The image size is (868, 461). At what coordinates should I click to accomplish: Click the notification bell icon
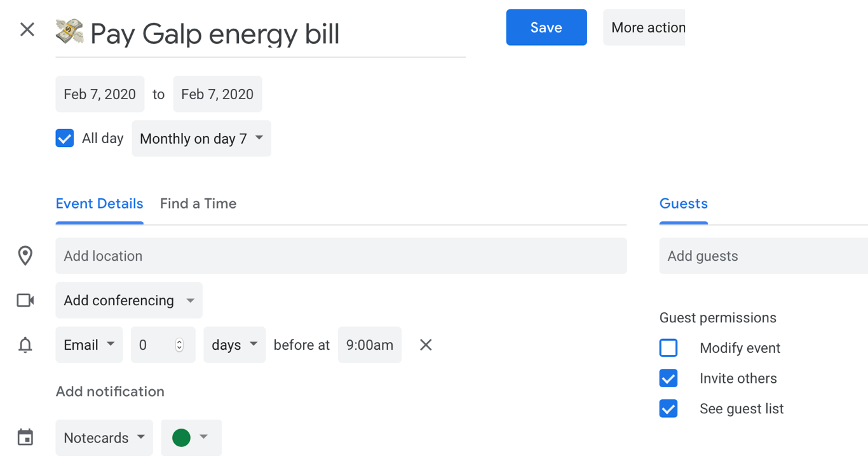pos(25,345)
